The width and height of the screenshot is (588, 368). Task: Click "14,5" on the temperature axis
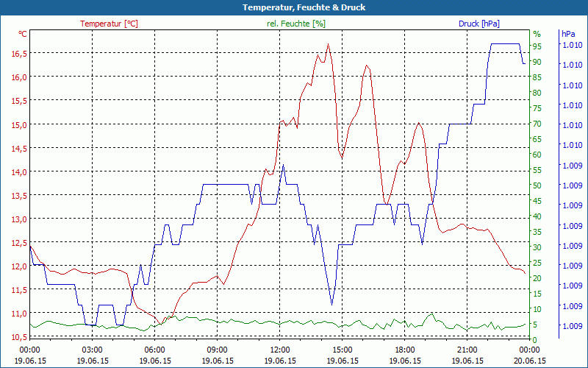coord(19,149)
